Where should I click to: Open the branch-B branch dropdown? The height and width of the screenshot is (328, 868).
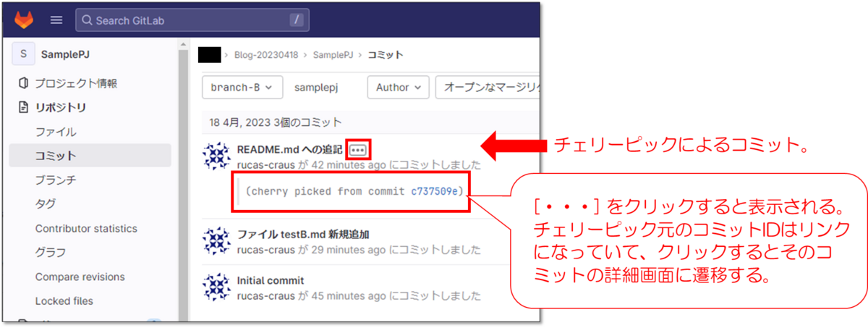(242, 87)
